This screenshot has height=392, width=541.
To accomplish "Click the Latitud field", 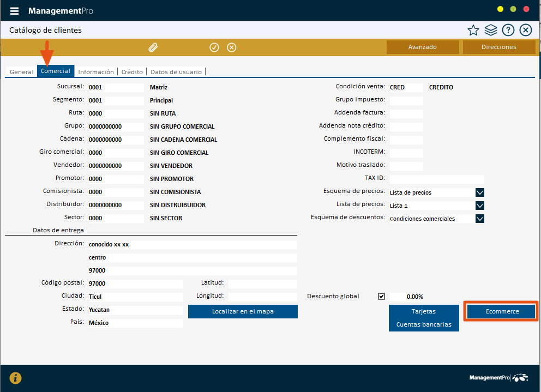I will tap(262, 284).
